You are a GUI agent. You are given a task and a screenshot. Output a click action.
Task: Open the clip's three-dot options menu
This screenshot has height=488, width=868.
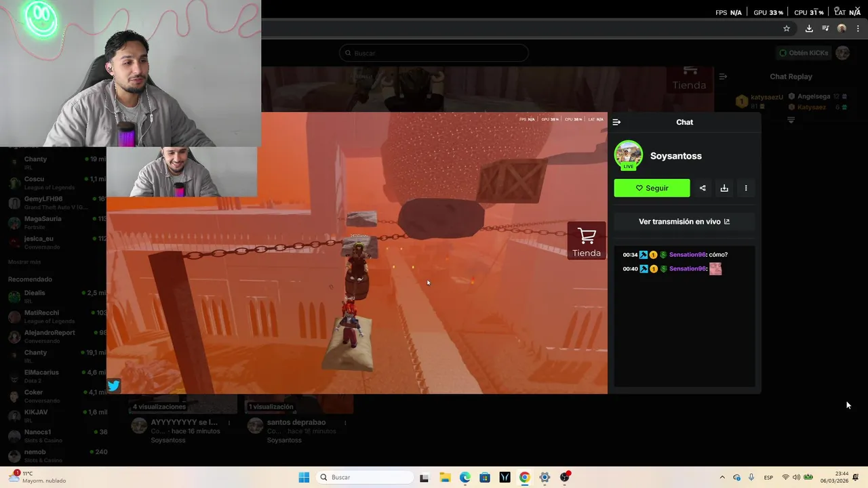tap(746, 188)
